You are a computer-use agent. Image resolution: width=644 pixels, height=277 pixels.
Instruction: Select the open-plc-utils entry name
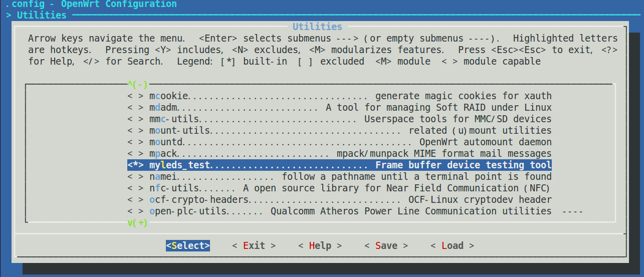pos(188,211)
